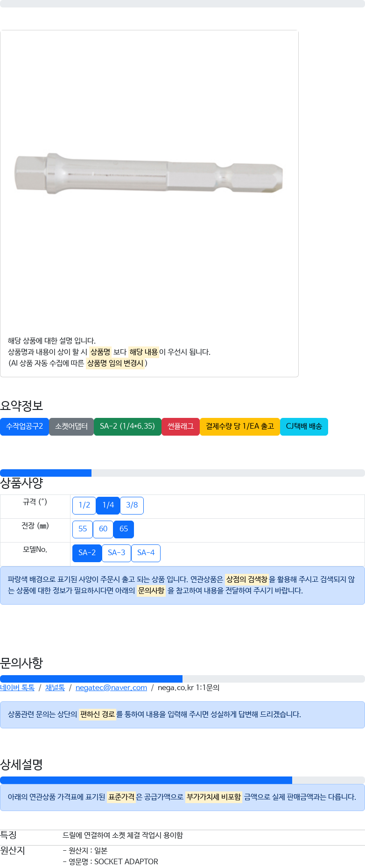Select the 1/4 size option
The height and width of the screenshot is (868, 365).
click(108, 505)
